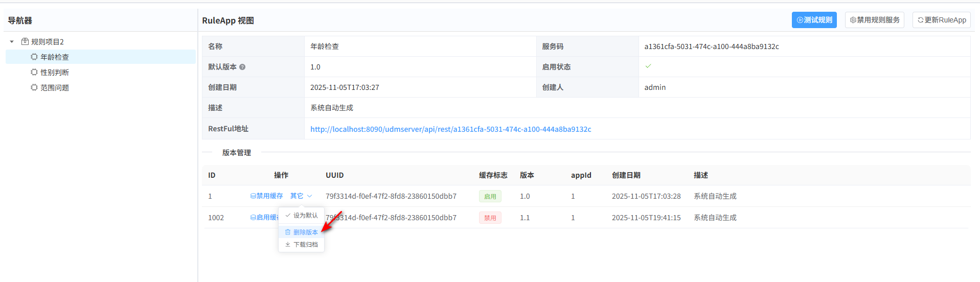Image resolution: width=980 pixels, height=282 pixels.
Task: Click the 规则项目2 project icon
Action: tap(25, 41)
